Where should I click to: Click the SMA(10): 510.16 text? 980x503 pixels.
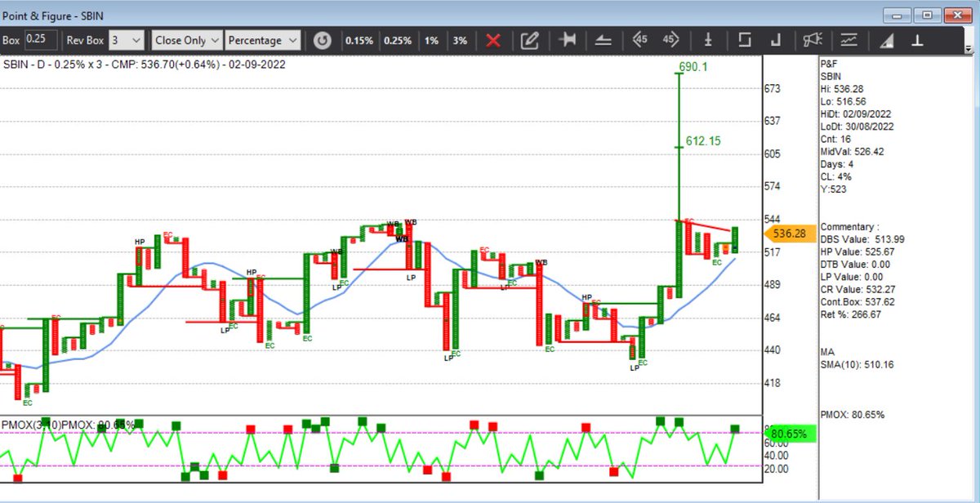coord(857,364)
